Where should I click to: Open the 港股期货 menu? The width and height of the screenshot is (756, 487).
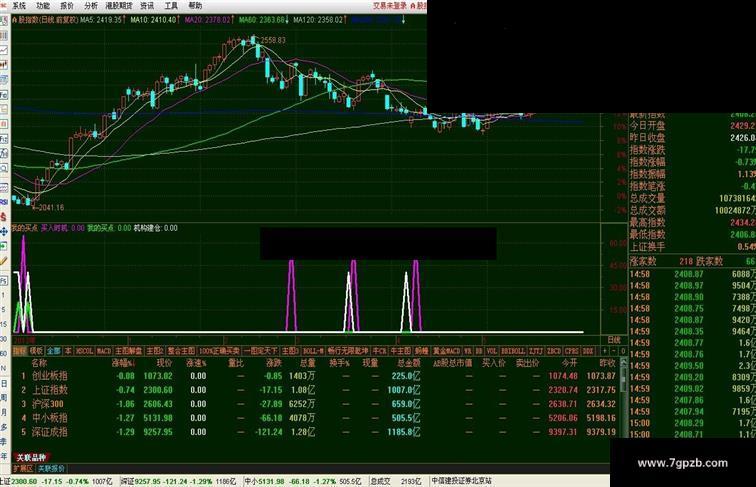pos(119,6)
